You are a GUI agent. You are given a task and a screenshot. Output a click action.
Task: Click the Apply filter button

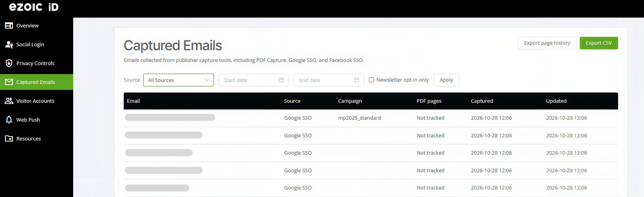click(x=446, y=80)
